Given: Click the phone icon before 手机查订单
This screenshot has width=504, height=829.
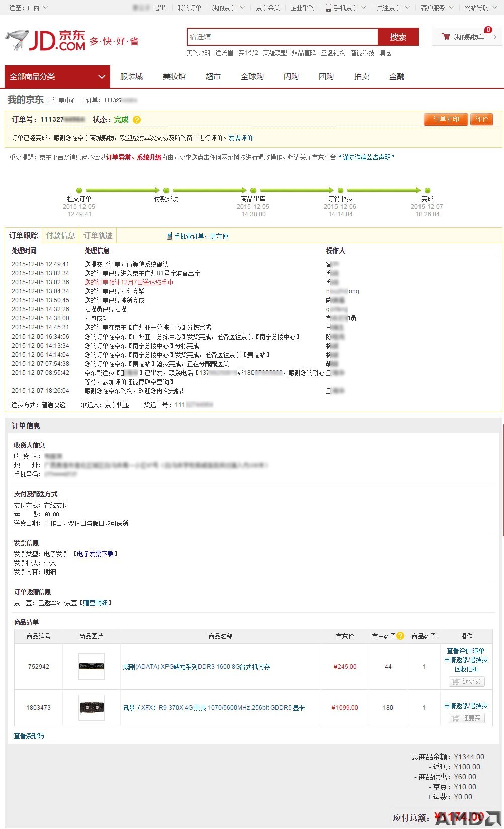Looking at the screenshot, I should point(170,236).
